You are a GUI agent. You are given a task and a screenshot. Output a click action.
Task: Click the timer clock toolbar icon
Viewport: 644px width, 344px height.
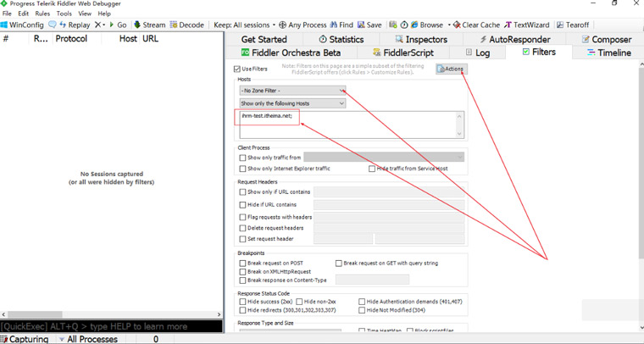coord(404,25)
